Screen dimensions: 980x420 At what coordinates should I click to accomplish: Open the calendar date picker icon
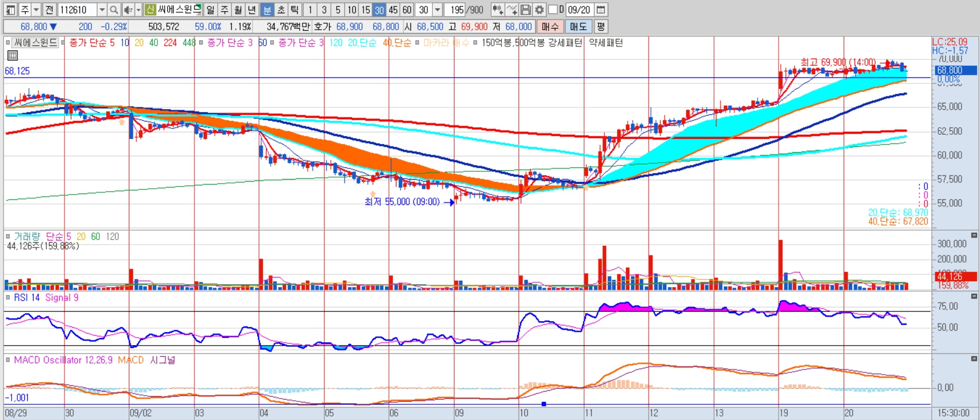tap(601, 10)
